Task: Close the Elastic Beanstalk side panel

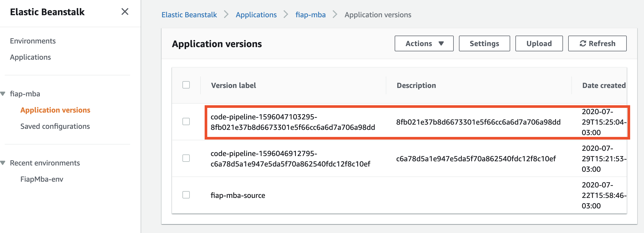Action: pyautogui.click(x=125, y=12)
